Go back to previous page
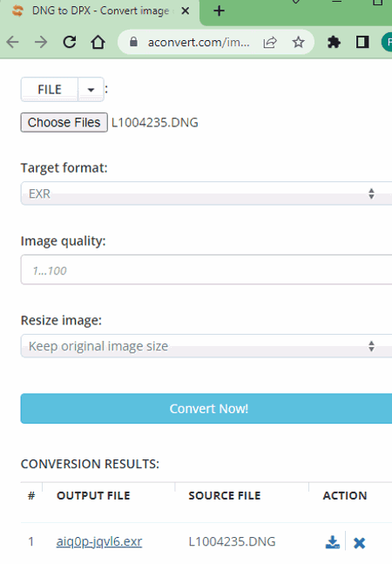 click(x=13, y=42)
